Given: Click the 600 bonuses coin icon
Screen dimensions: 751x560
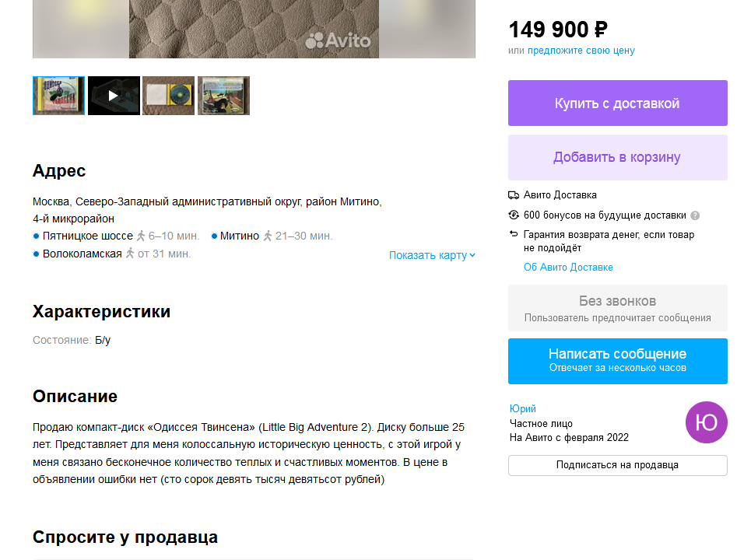Looking at the screenshot, I should (x=514, y=215).
